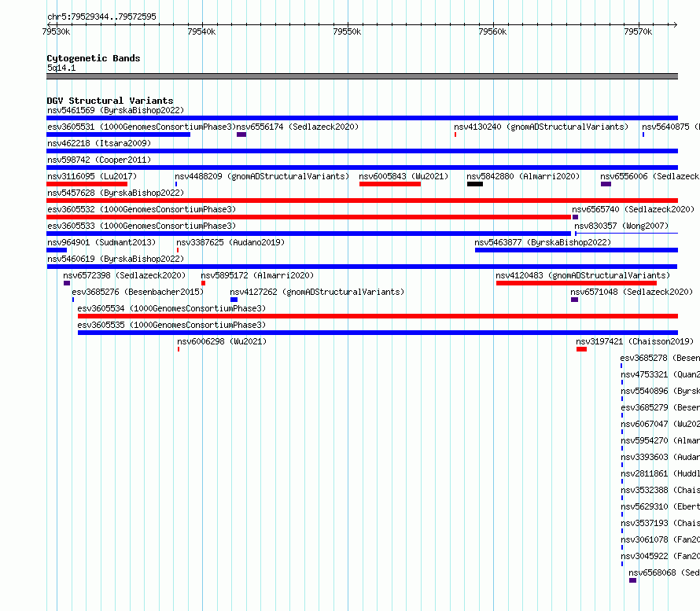This screenshot has width=700, height=611.
Task: Click the nsv6568068 variant label
Action: click(665, 572)
